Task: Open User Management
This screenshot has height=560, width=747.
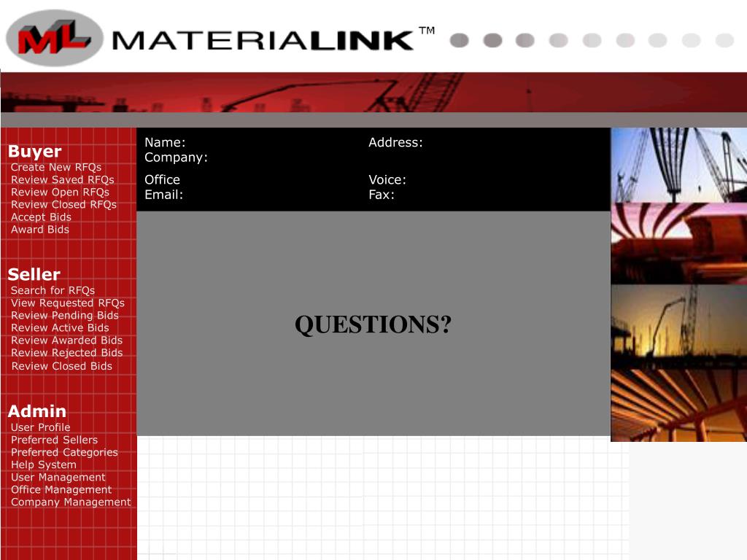Action: 58,477
